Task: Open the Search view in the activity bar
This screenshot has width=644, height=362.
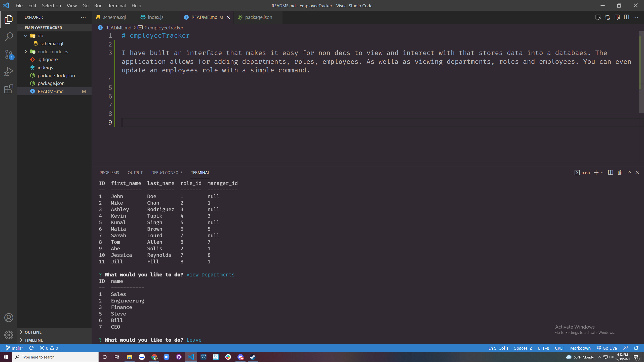Action: (x=9, y=36)
